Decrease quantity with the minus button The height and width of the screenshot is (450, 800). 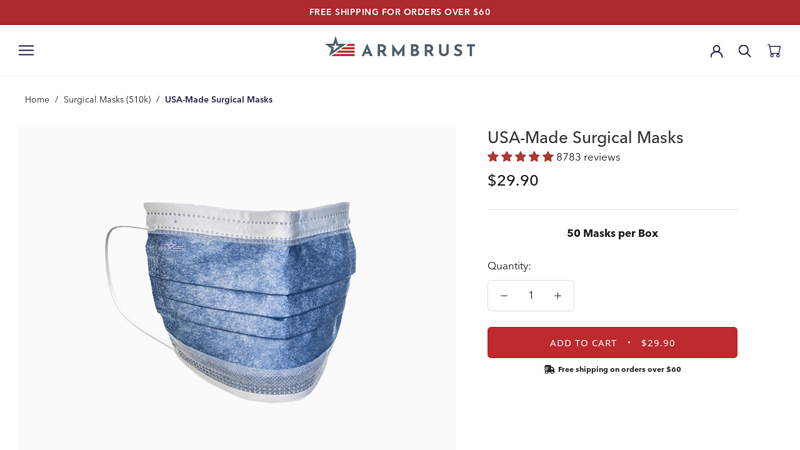[504, 295]
